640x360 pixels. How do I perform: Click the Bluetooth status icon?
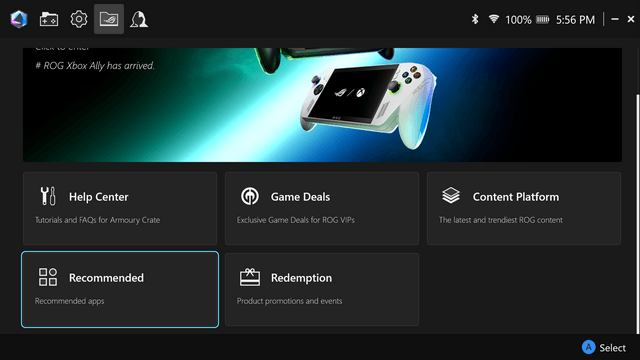pos(475,19)
